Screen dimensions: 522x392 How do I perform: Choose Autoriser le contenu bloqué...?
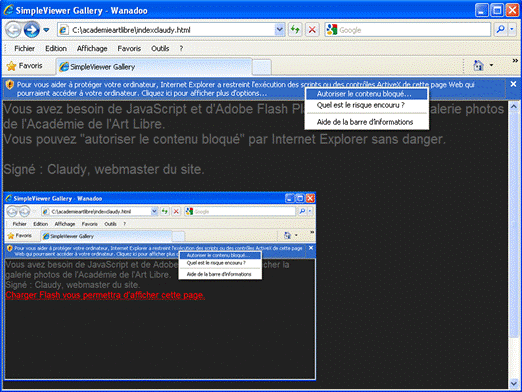[x=366, y=94]
